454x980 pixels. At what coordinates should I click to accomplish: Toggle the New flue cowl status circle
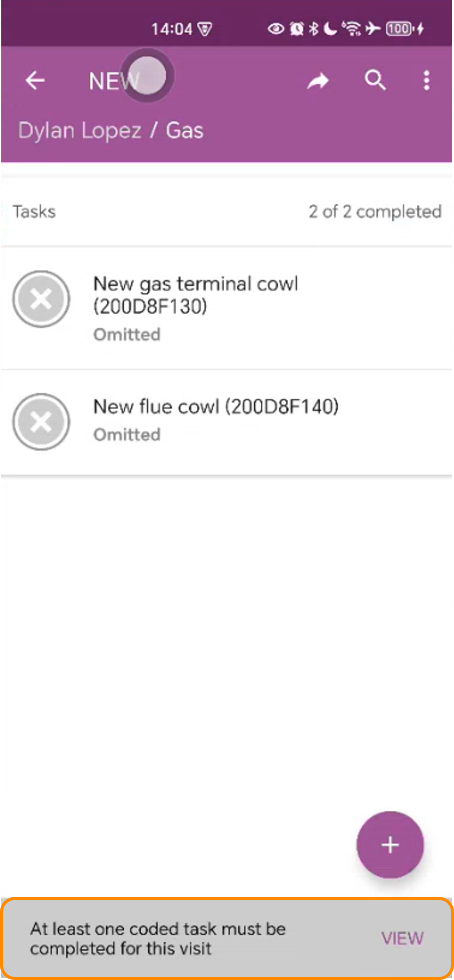tap(41, 421)
